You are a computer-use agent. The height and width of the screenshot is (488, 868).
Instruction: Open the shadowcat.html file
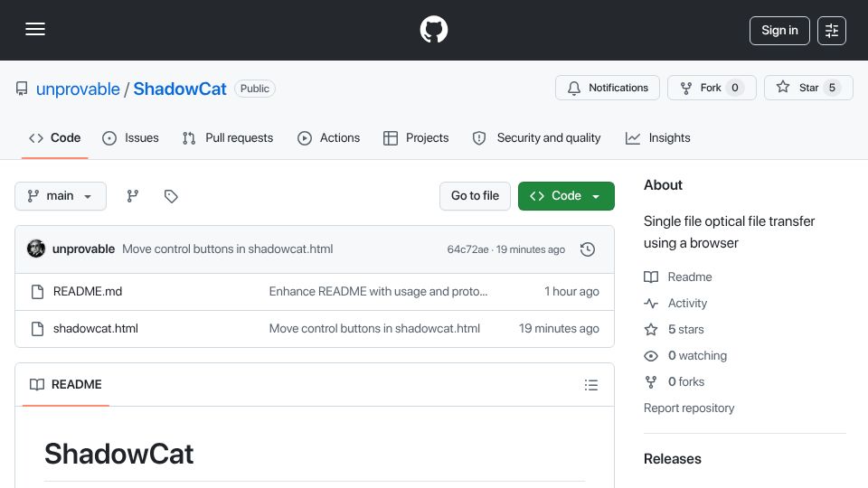(x=96, y=329)
